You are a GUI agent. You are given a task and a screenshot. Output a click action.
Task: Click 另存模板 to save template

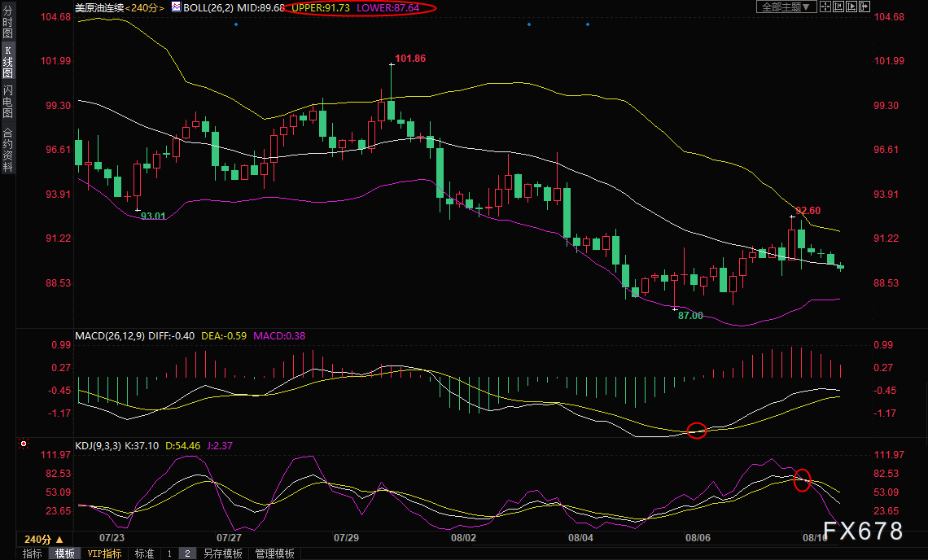click(x=222, y=553)
